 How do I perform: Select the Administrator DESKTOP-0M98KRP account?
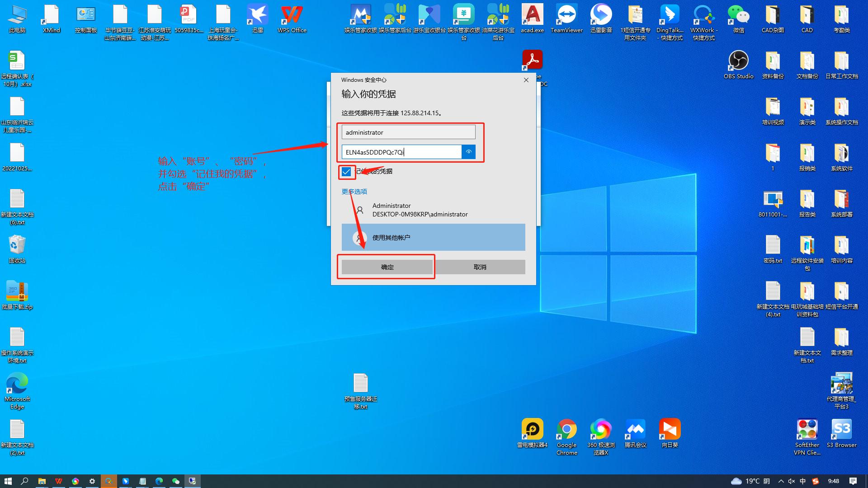434,210
